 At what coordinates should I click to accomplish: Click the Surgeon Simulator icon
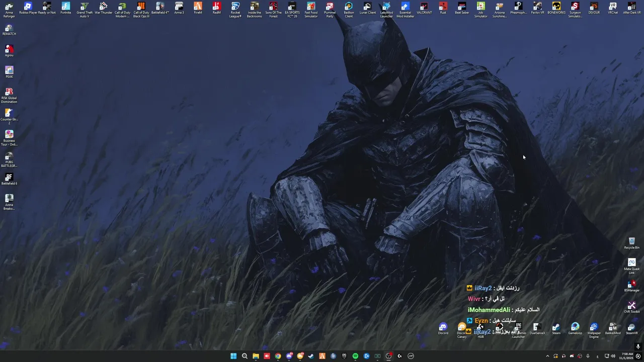(575, 10)
